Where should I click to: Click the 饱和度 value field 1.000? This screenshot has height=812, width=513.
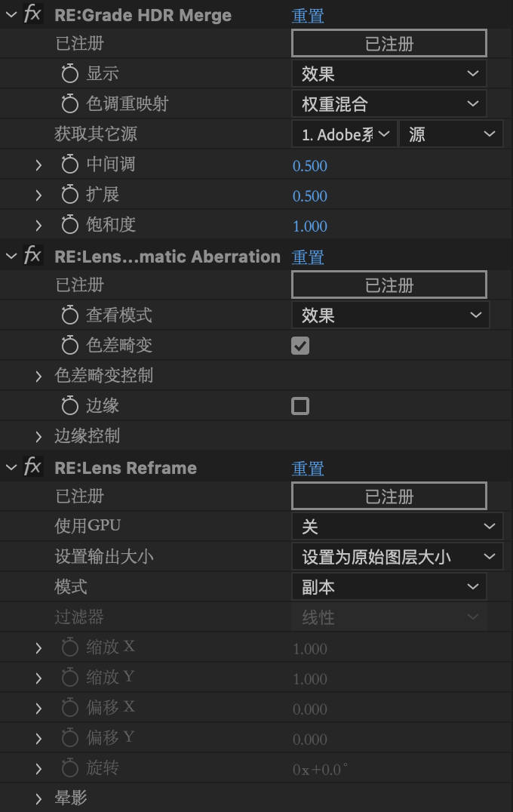coord(310,226)
